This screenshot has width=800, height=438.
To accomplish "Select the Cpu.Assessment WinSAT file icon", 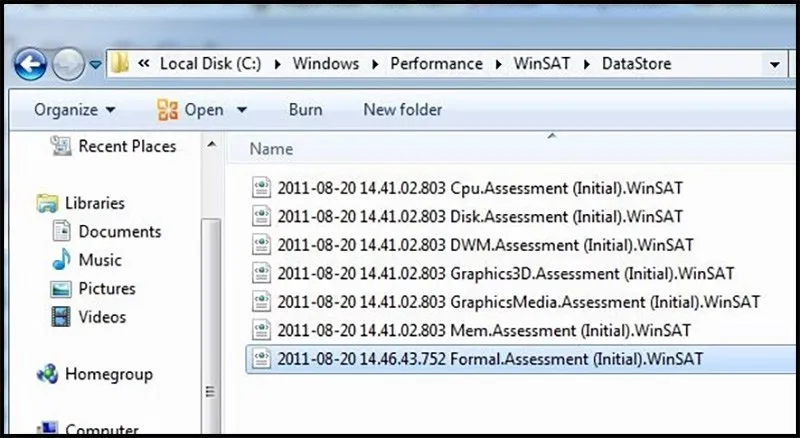I will pos(261,187).
